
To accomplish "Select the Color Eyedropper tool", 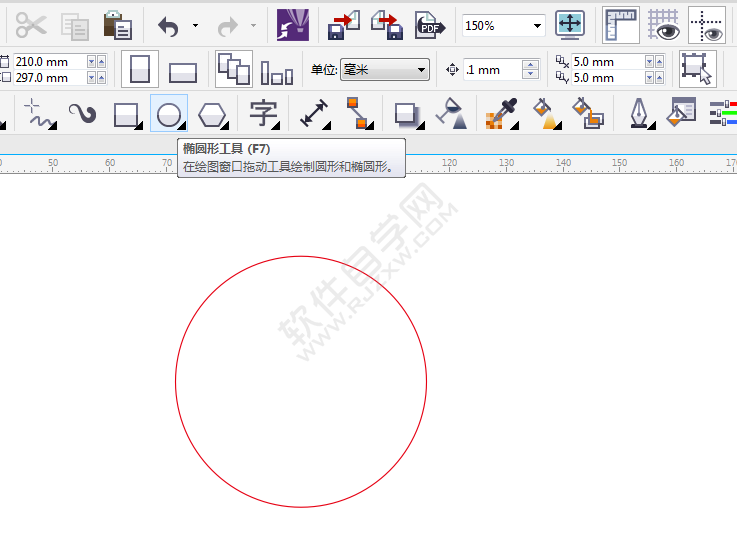I will [x=501, y=114].
